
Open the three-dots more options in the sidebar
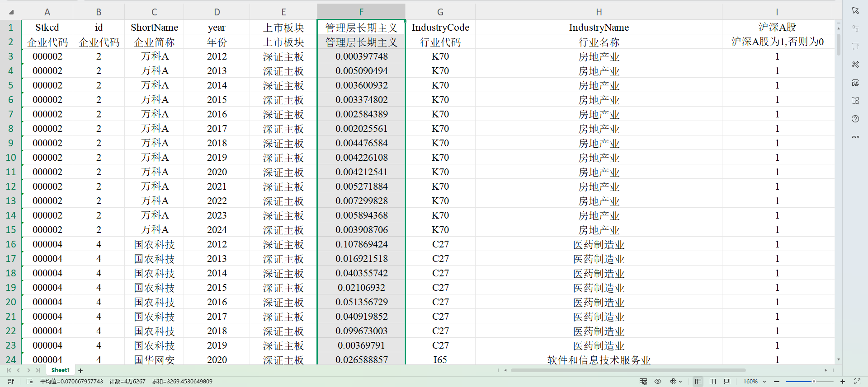pos(855,137)
